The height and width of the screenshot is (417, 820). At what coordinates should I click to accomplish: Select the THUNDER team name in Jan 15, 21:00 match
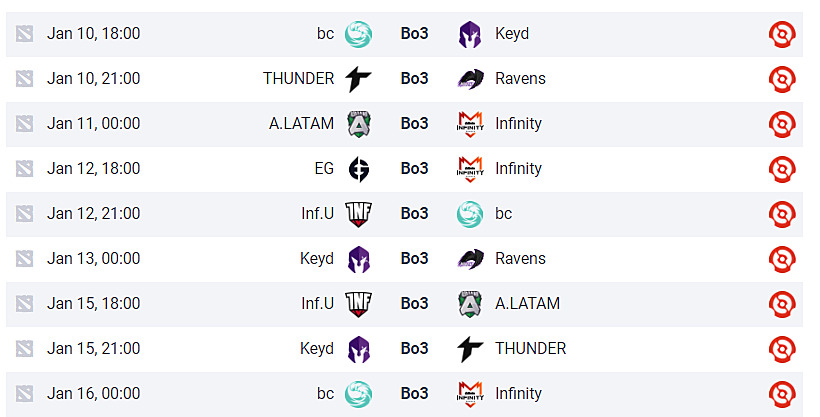pyautogui.click(x=530, y=349)
